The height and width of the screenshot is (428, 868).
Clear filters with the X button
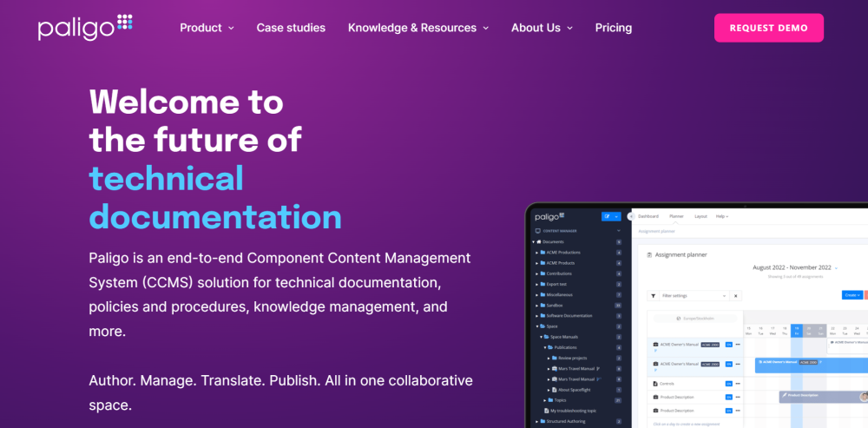tap(736, 296)
